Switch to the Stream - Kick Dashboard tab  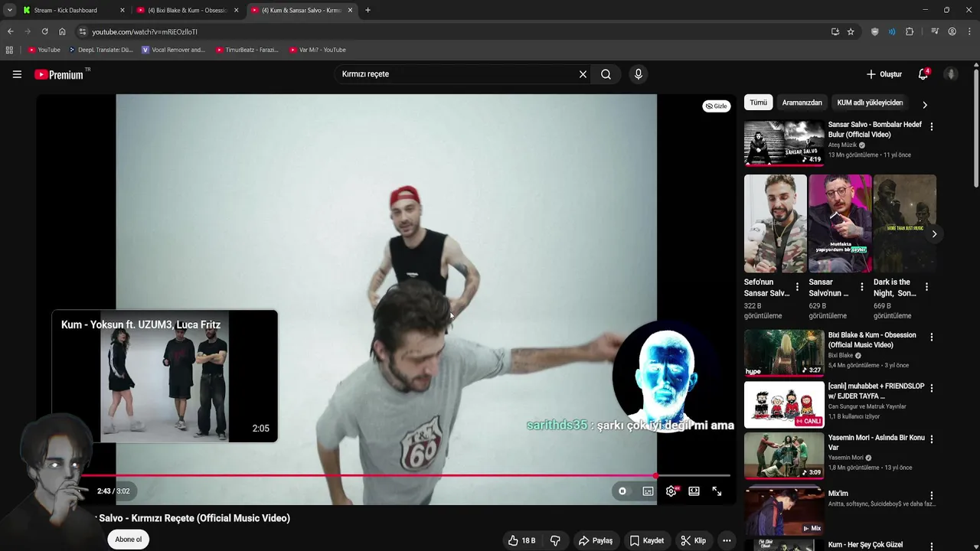coord(74,10)
